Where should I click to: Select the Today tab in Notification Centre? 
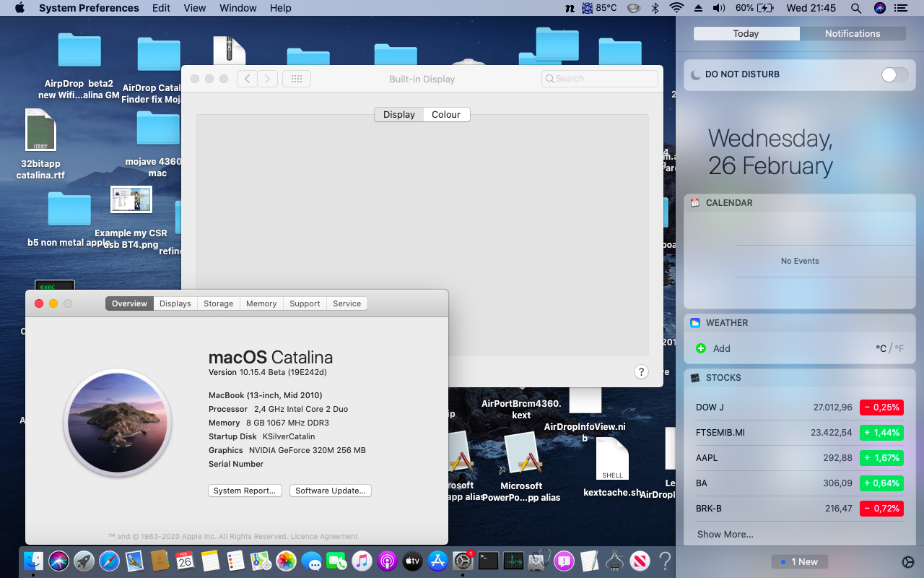pos(746,33)
